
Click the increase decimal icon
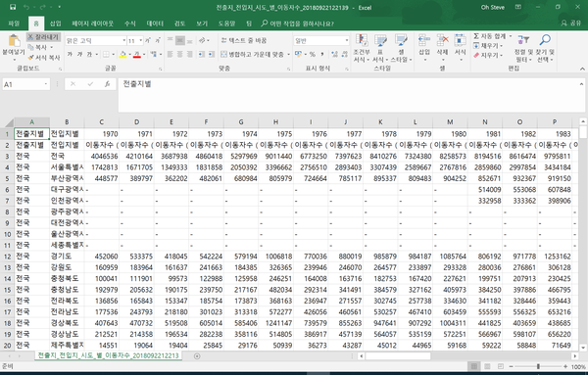[335, 54]
